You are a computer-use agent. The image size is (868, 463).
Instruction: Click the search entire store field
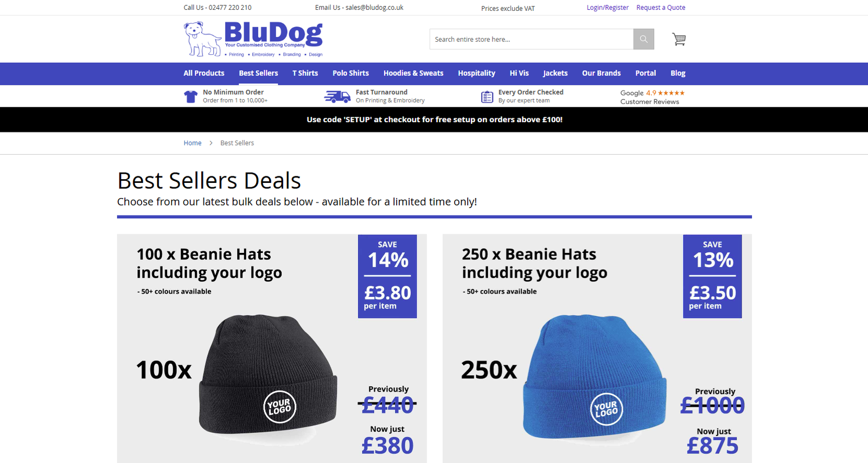click(532, 39)
